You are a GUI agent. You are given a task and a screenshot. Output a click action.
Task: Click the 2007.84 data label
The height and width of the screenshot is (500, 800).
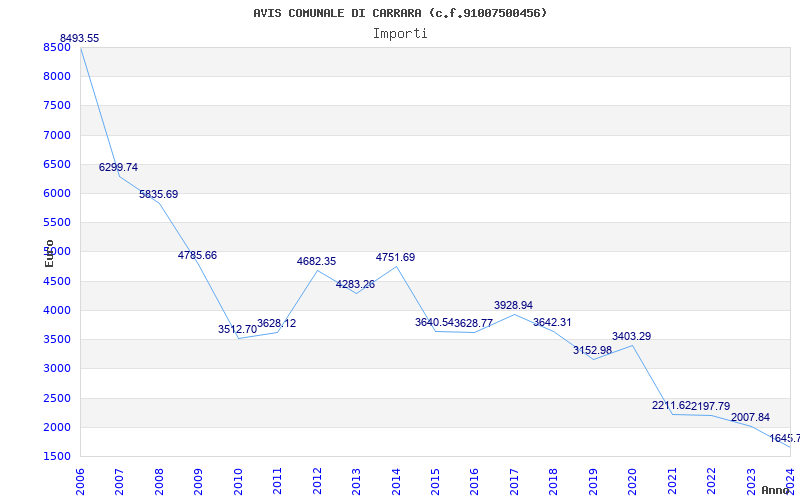click(x=751, y=417)
